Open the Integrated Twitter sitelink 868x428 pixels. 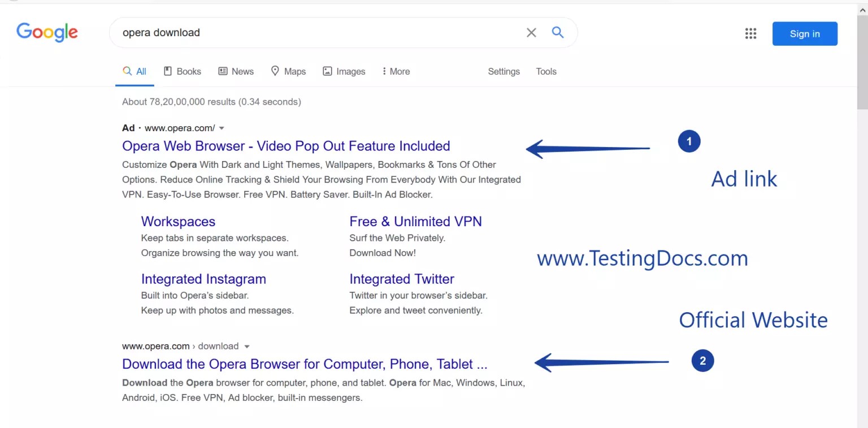[x=402, y=278]
